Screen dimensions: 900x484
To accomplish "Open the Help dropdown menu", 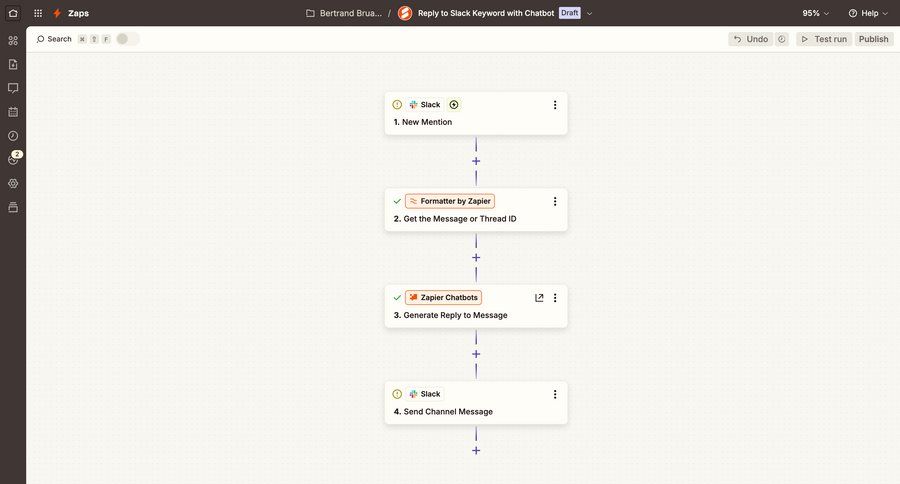I will click(868, 13).
